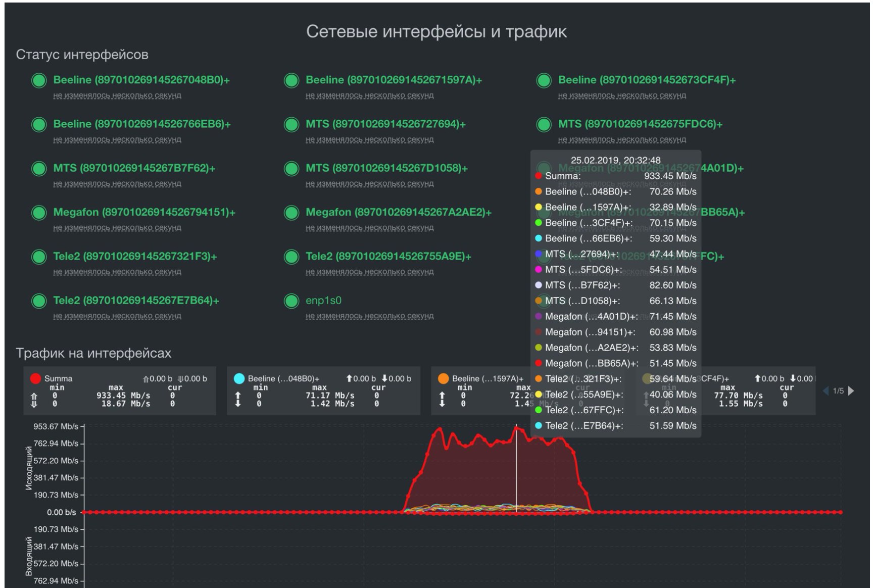Click status note under enp1s0

click(x=370, y=316)
